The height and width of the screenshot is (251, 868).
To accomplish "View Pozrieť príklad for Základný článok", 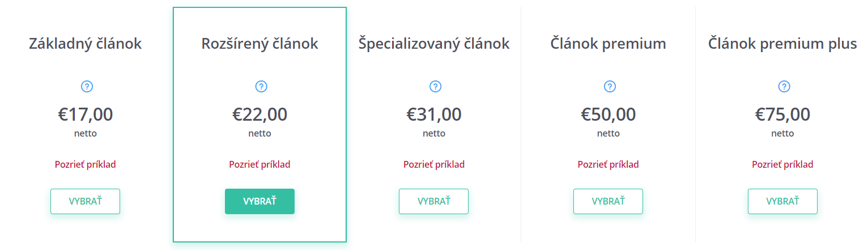I will [86, 164].
